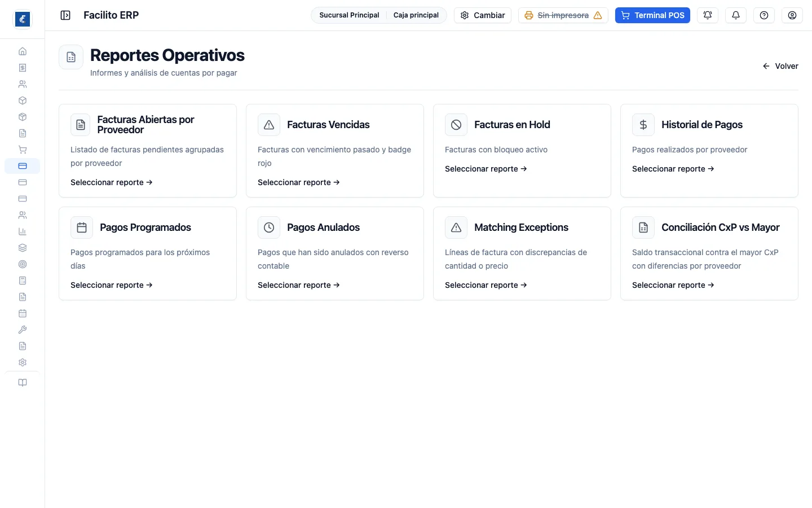Viewport: 812px width, 508px height.
Task: Select reporte under Facturas Vencidas
Action: 299,182
